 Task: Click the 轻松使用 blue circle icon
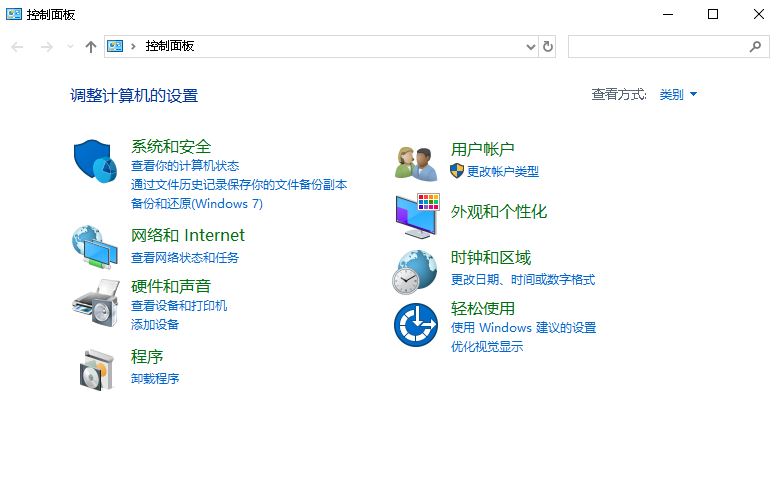click(416, 325)
